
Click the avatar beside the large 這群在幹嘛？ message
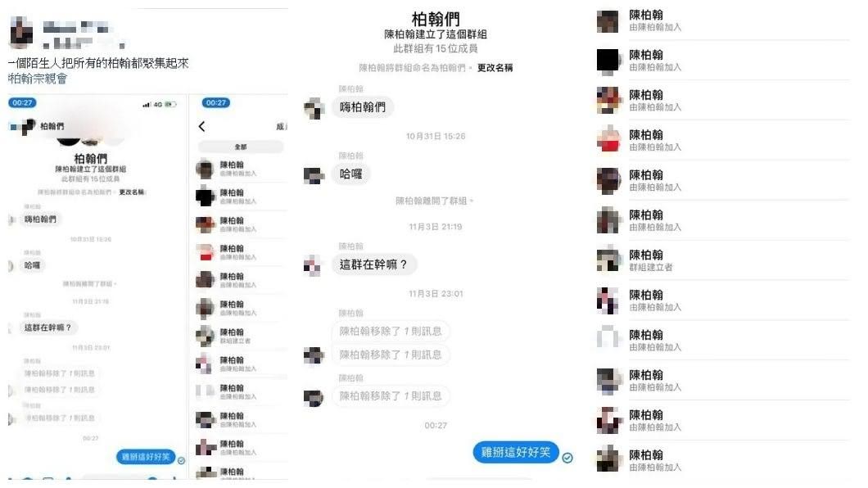[313, 265]
